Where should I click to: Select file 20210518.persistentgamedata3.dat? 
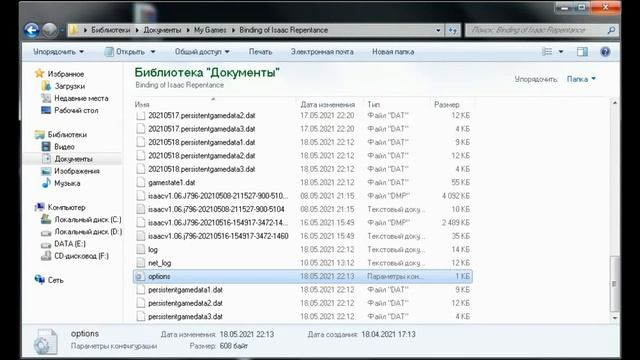(x=302, y=169)
